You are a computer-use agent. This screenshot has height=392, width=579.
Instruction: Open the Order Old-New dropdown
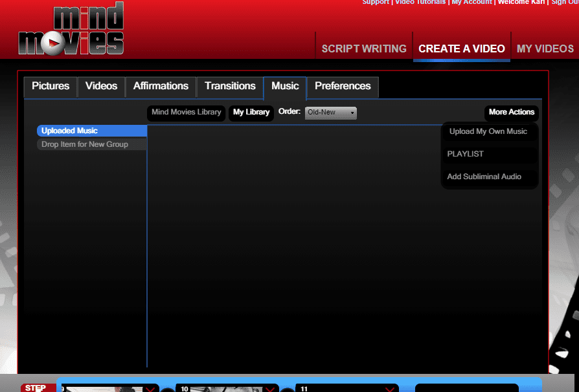coord(330,112)
